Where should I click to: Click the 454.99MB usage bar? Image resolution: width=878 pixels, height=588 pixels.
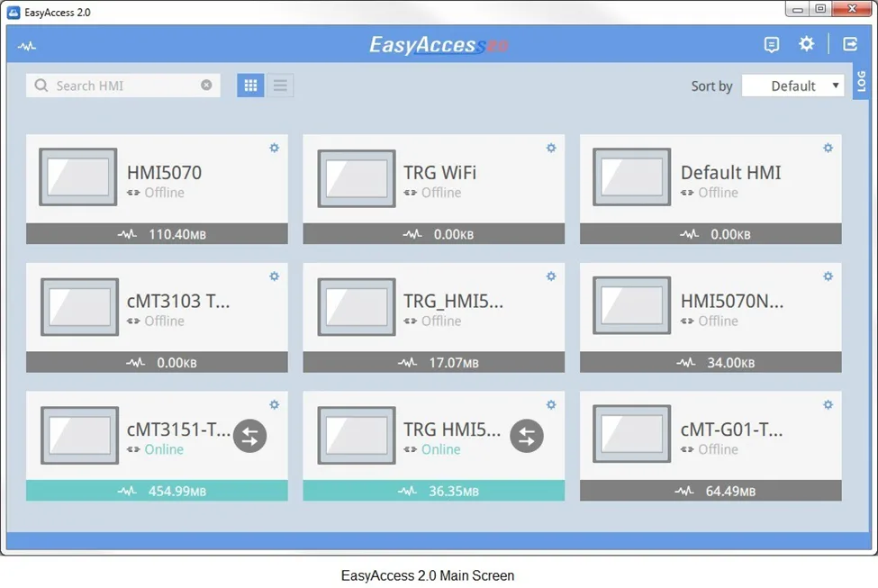point(157,491)
